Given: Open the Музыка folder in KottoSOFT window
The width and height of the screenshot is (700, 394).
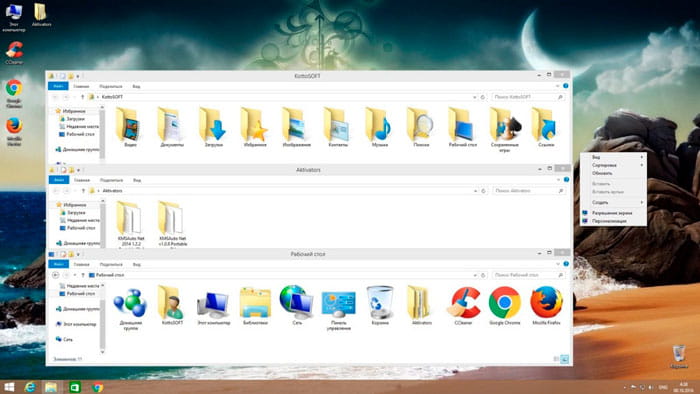Looking at the screenshot, I should point(379,128).
